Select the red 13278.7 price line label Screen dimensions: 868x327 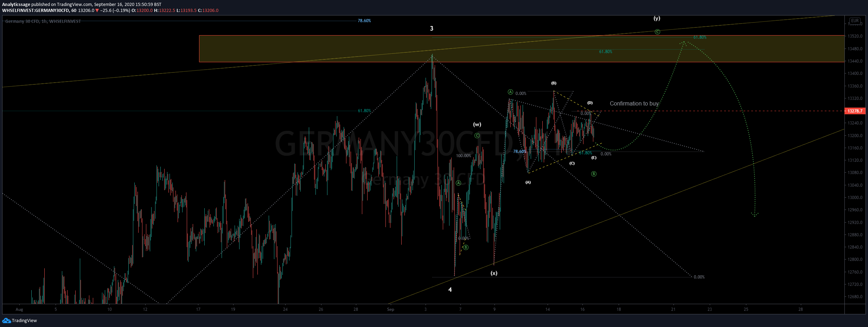(x=855, y=111)
